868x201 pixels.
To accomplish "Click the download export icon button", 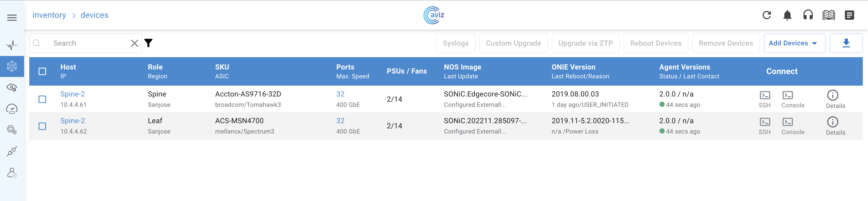I will click(x=846, y=43).
